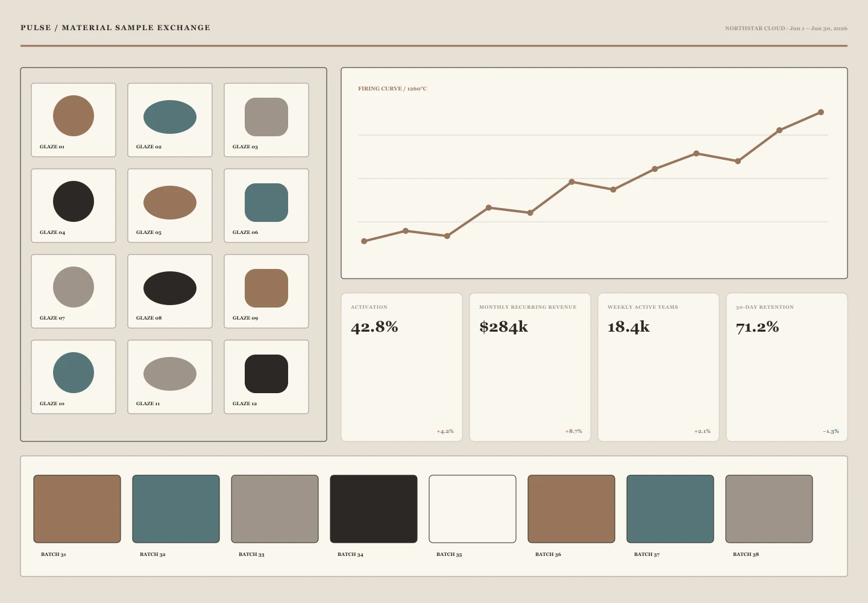Pick the Glaze 02 teal oval swatch
Viewport: 868px width, 603px height.
coord(170,117)
